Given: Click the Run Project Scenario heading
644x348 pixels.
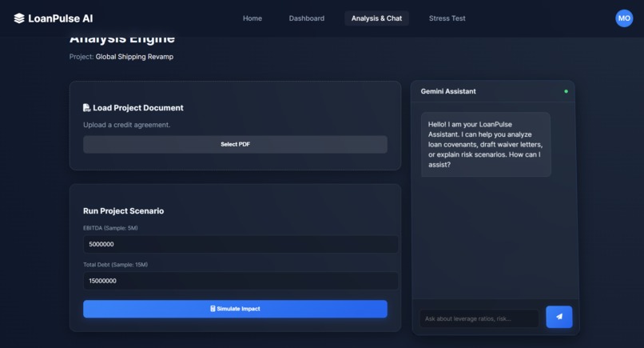Looking at the screenshot, I should tap(123, 211).
